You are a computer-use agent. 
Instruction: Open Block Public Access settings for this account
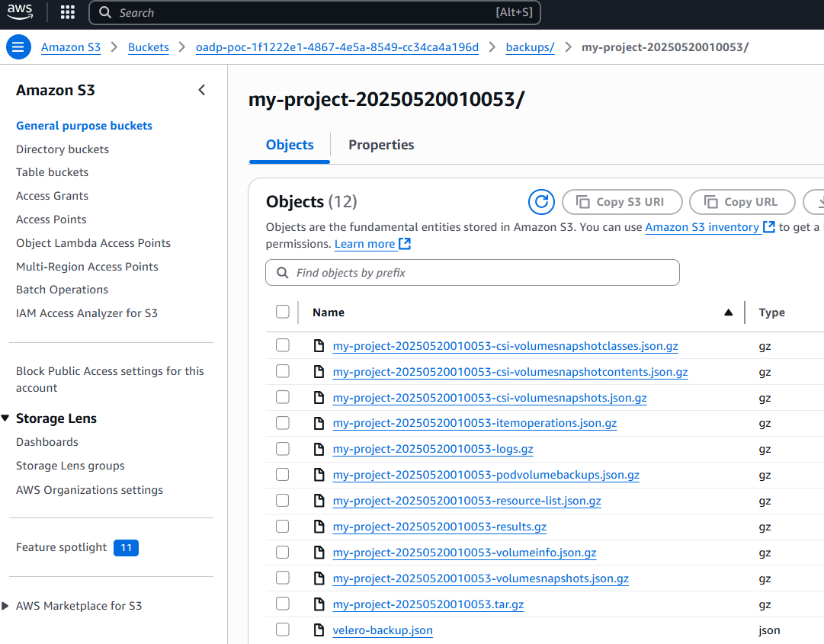(110, 380)
